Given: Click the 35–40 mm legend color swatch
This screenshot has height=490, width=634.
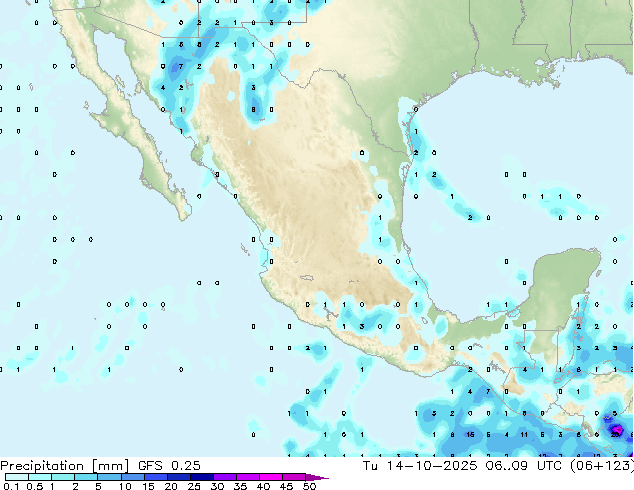Looking at the screenshot, I should click(247, 477).
